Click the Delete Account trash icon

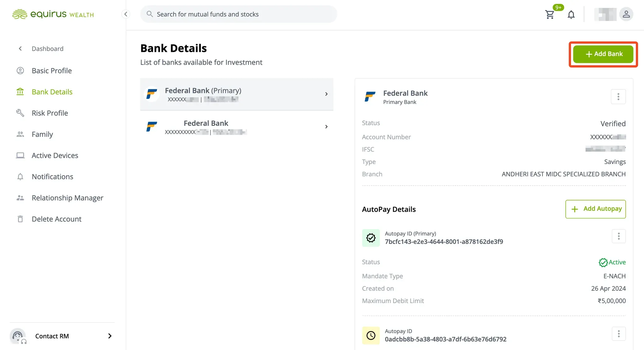click(20, 219)
